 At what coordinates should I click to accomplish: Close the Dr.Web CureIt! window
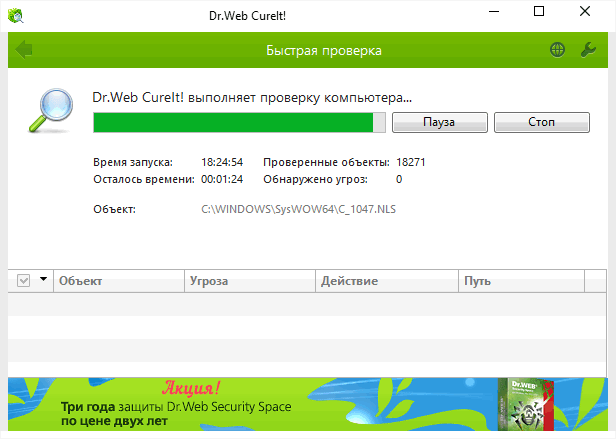click(585, 11)
